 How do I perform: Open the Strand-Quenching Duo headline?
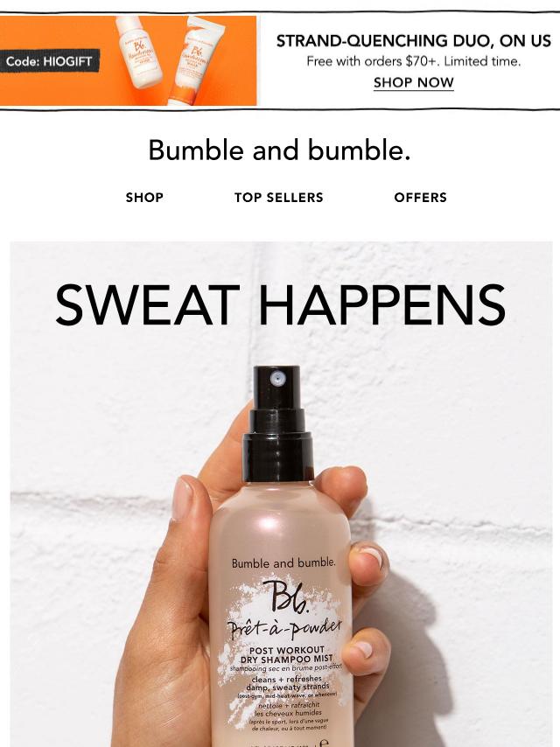click(413, 41)
